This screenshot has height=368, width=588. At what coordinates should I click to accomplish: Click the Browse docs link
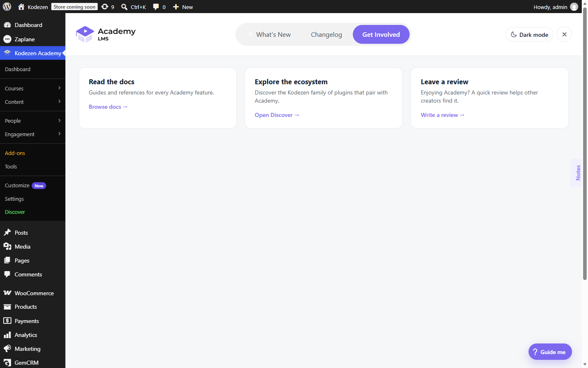click(x=108, y=107)
